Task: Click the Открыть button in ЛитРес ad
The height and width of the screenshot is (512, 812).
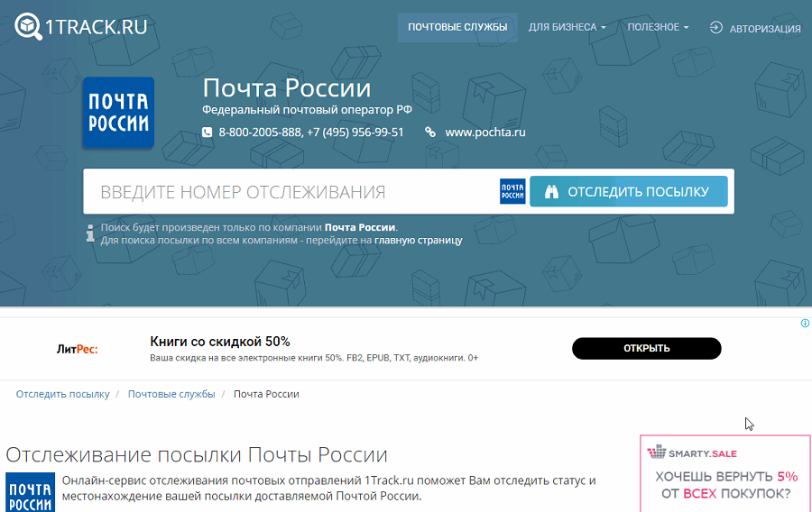Action: point(646,349)
